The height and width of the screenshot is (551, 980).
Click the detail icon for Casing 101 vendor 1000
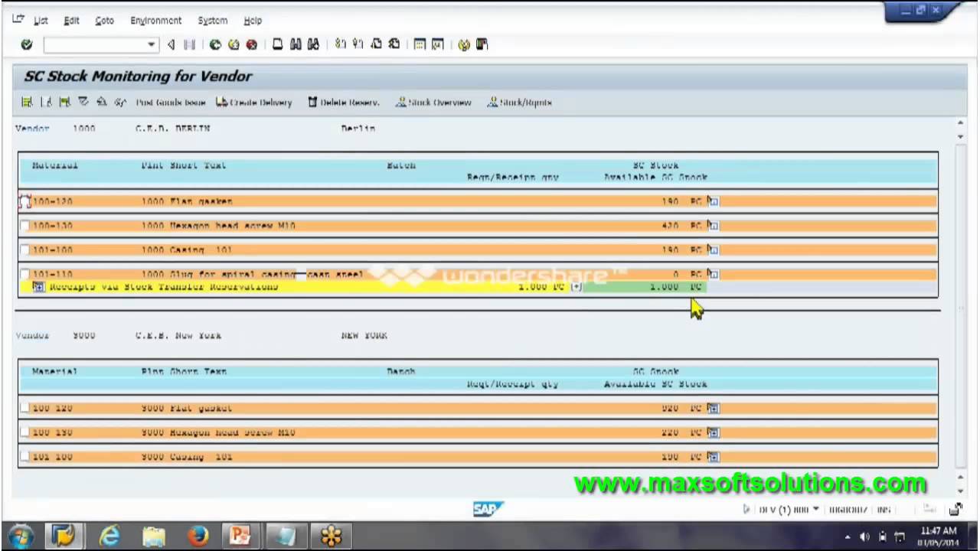pos(713,249)
